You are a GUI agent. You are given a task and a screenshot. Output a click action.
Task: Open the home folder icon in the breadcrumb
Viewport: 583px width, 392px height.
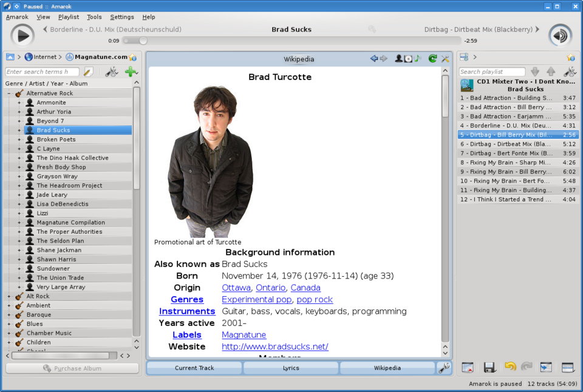coord(10,57)
